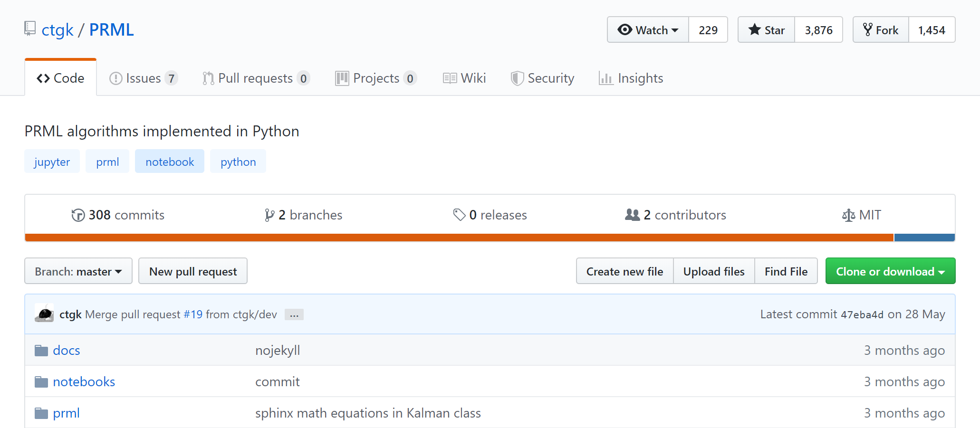The height and width of the screenshot is (428, 980).
Task: Open the prml folder
Action: [66, 413]
